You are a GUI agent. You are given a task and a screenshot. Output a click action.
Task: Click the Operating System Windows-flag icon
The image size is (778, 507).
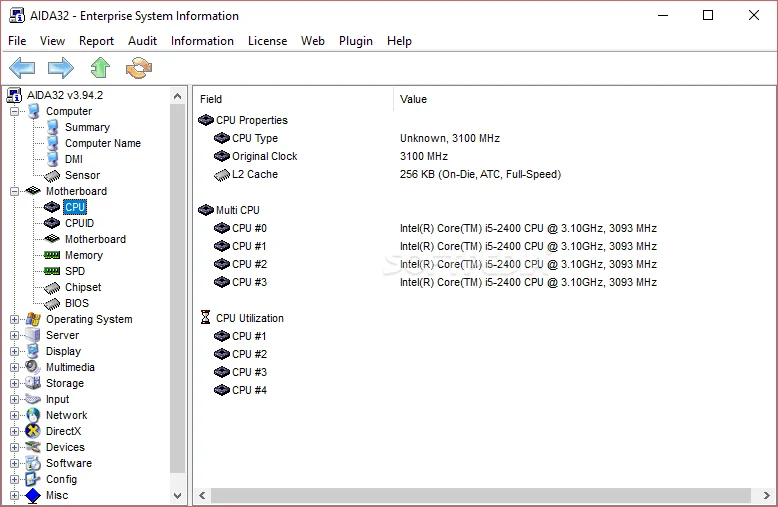point(33,319)
